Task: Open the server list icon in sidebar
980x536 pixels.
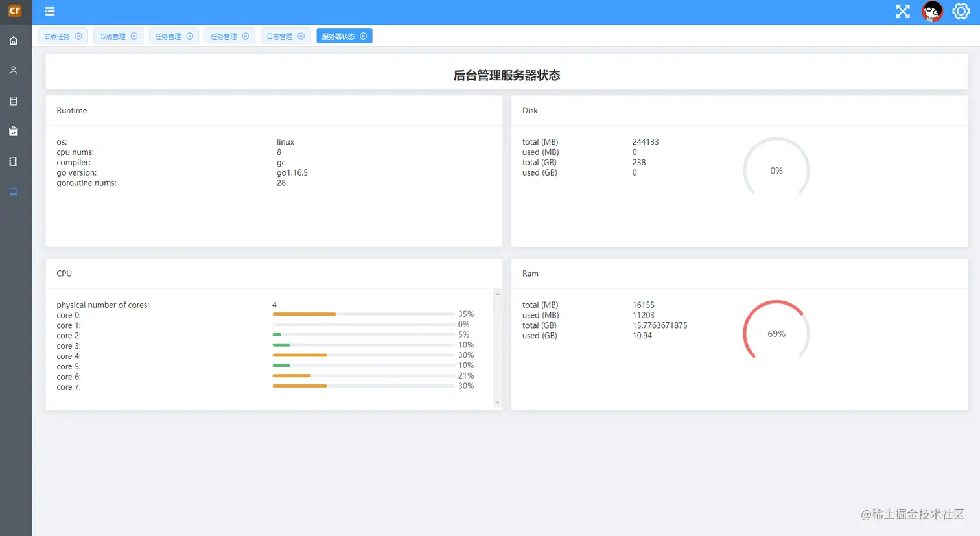Action: tap(14, 101)
